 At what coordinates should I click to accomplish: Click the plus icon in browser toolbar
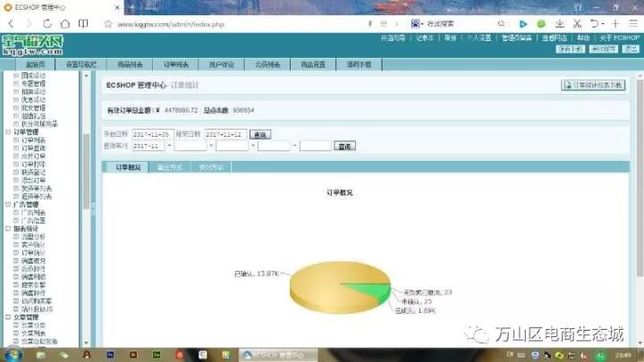click(615, 24)
